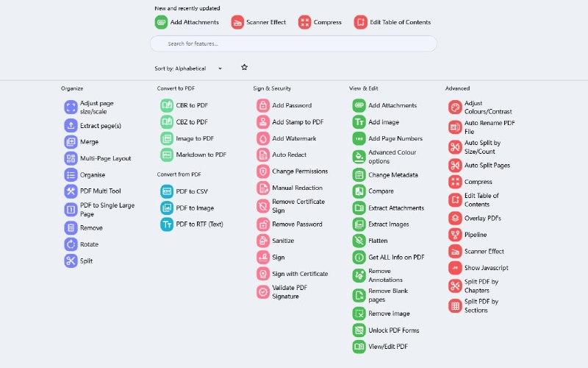Open the Unlock PDF Forms link
This screenshot has width=588, height=368.
[393, 330]
